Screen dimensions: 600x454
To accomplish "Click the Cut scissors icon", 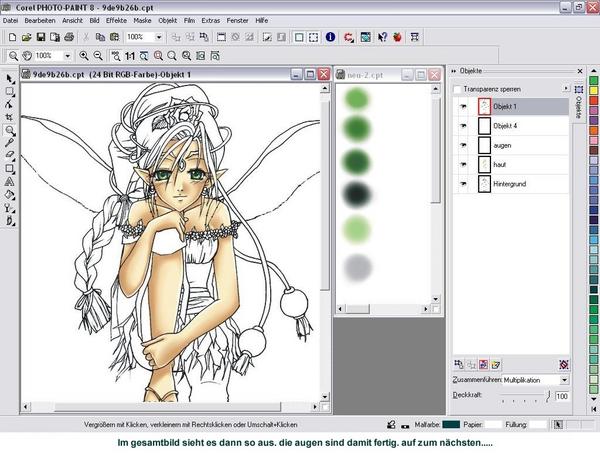I will (86, 37).
